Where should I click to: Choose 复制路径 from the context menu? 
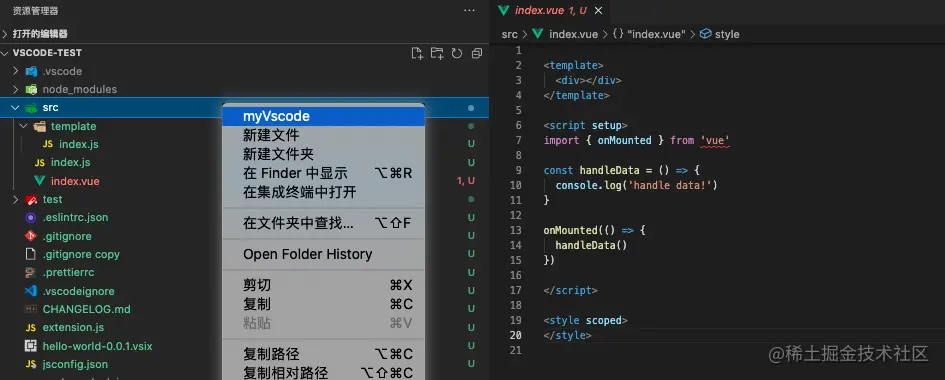[324, 354]
